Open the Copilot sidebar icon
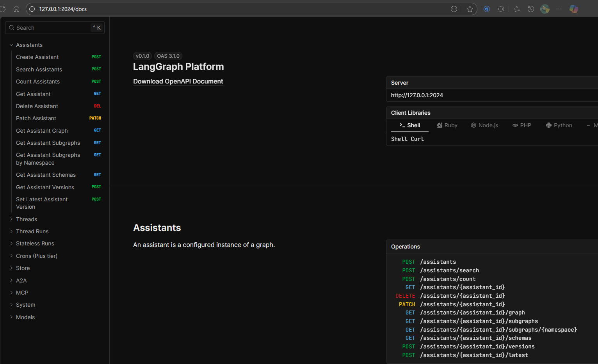The image size is (598, 364). tap(574, 9)
